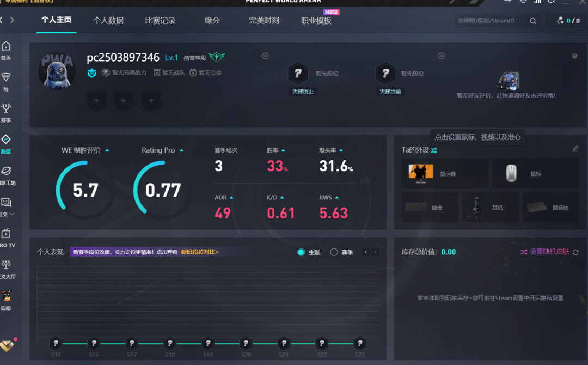Screen dimensions: 588x365
Task: Click 设置随机皮肤 button
Action: [x=544, y=252]
